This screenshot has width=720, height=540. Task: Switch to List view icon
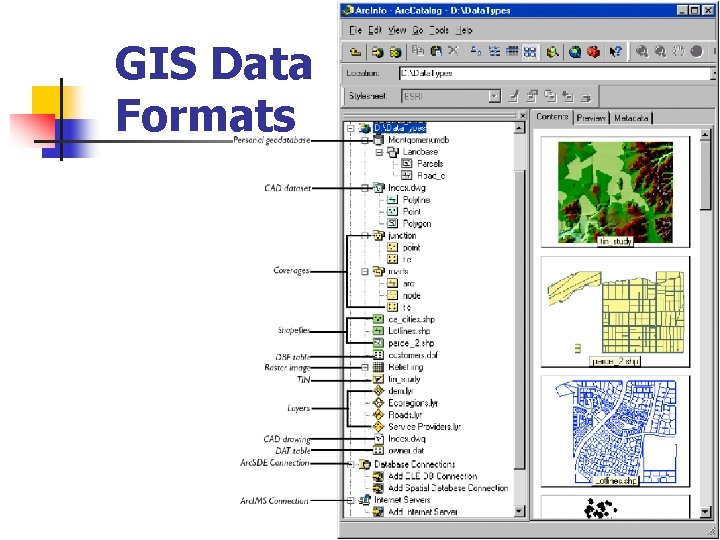click(495, 51)
